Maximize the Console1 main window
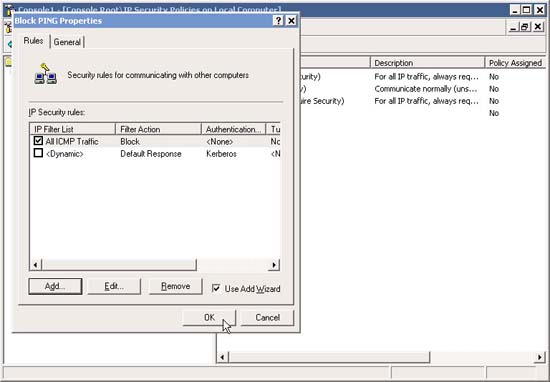The height and width of the screenshot is (382, 550). (x=526, y=10)
